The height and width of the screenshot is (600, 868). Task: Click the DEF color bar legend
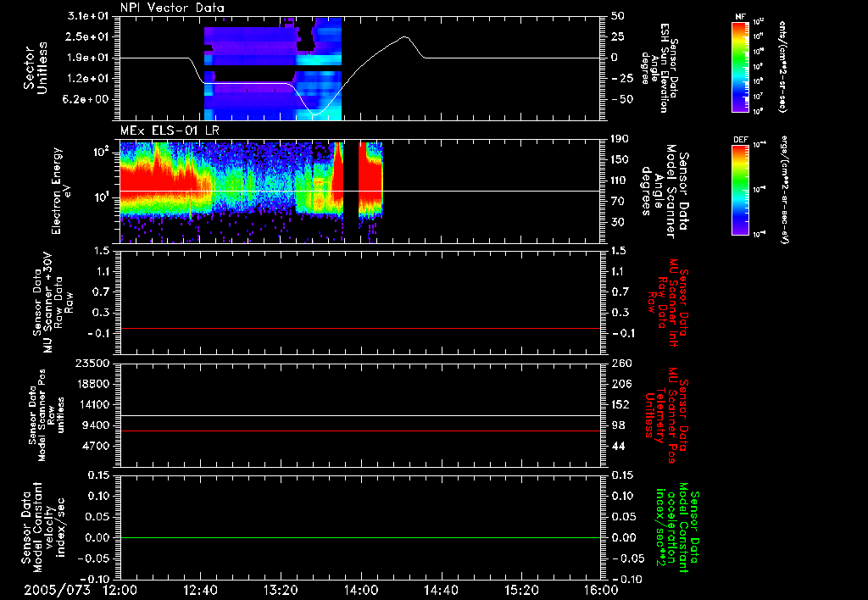click(x=740, y=190)
